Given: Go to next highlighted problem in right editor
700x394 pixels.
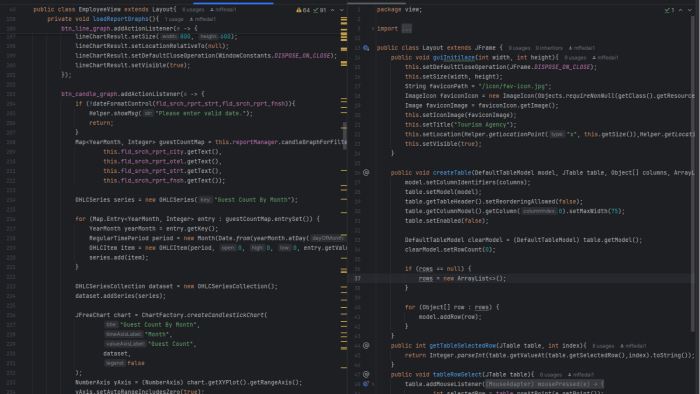Looking at the screenshot, I should [690, 10].
